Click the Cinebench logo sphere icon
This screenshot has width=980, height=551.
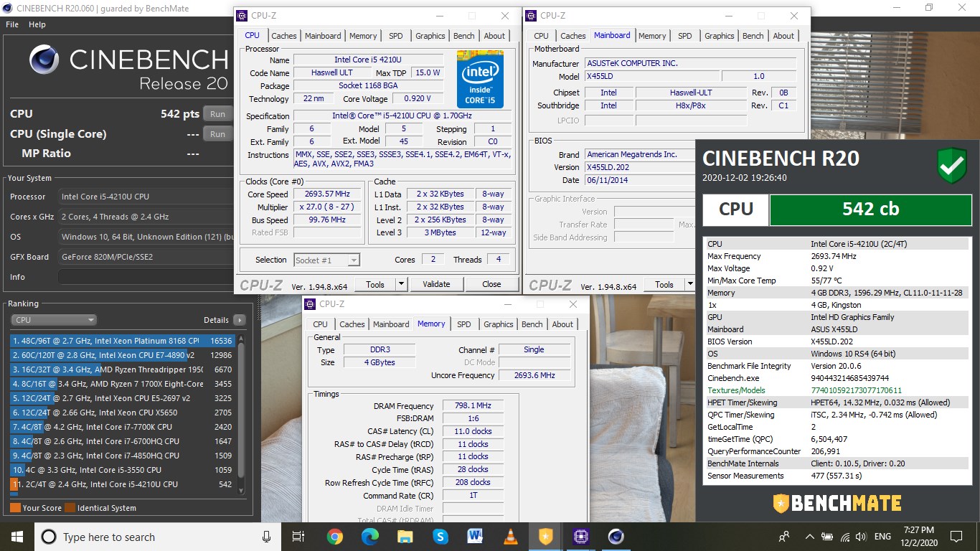pyautogui.click(x=44, y=61)
